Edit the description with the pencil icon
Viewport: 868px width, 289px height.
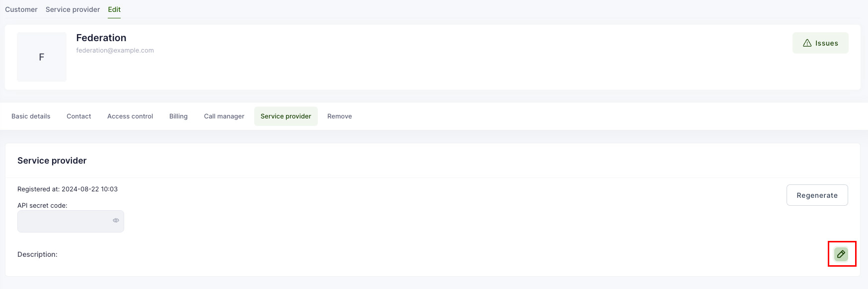coord(841,254)
